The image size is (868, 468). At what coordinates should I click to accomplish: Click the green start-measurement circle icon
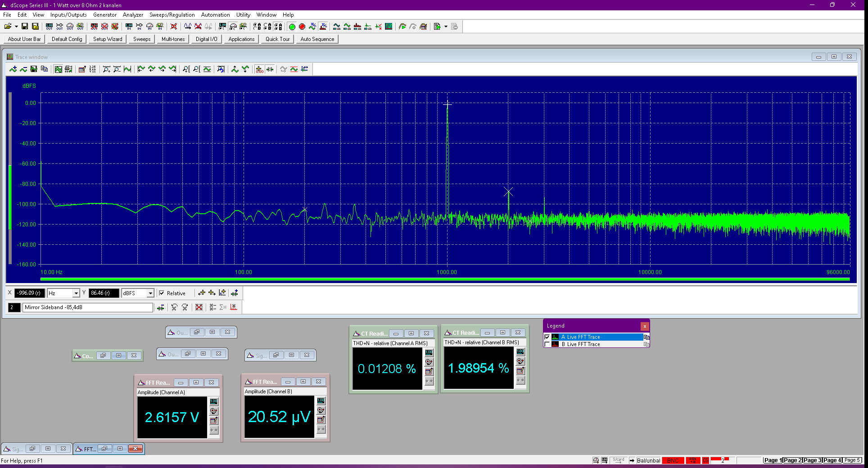pyautogui.click(x=292, y=27)
